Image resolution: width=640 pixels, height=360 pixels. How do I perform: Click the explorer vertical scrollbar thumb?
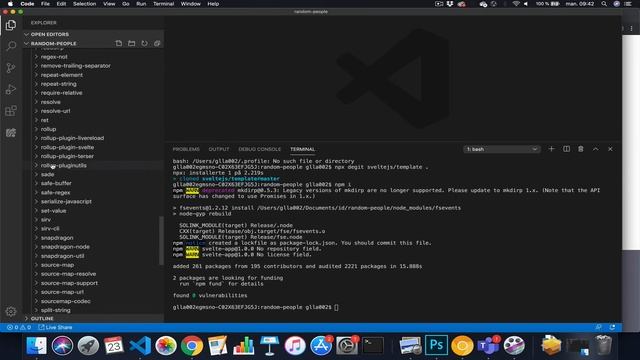161,240
